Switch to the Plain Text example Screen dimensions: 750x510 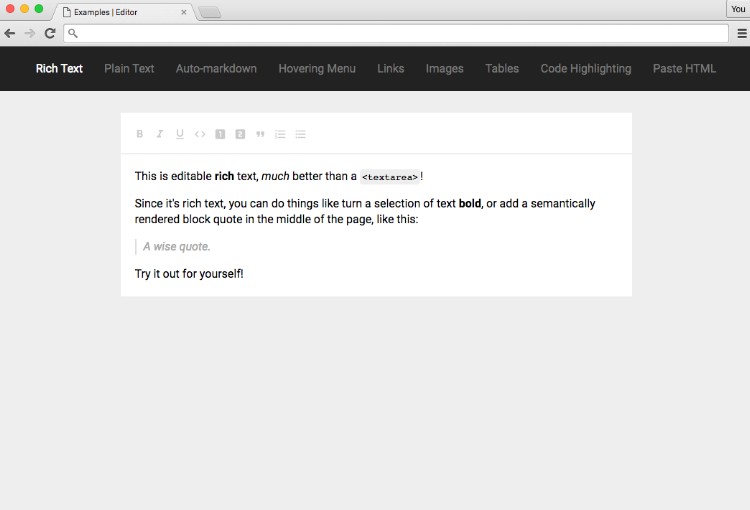tap(129, 69)
